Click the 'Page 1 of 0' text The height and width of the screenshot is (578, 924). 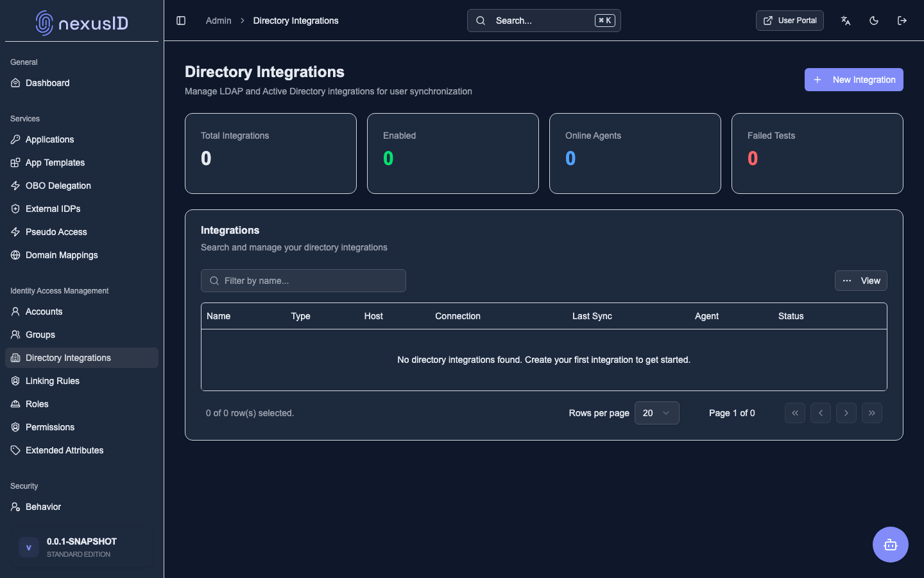click(x=732, y=413)
